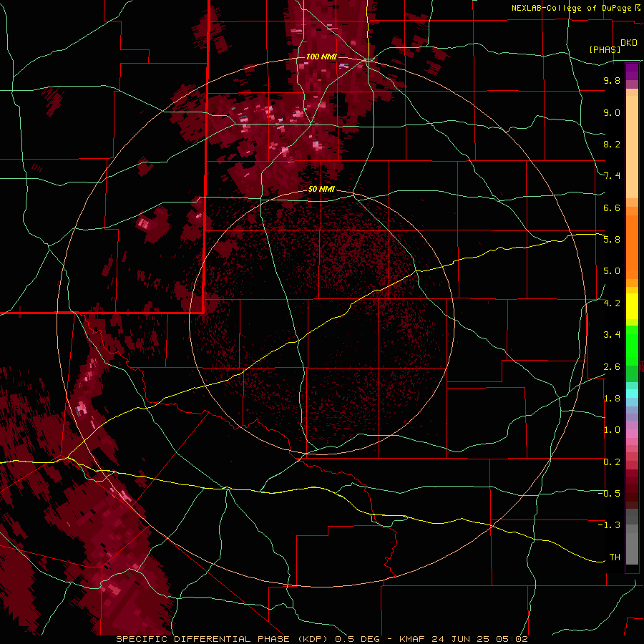Select the 24 JUN 25 05:02 timestamp
The width and height of the screenshot is (644, 644).
[x=479, y=639]
